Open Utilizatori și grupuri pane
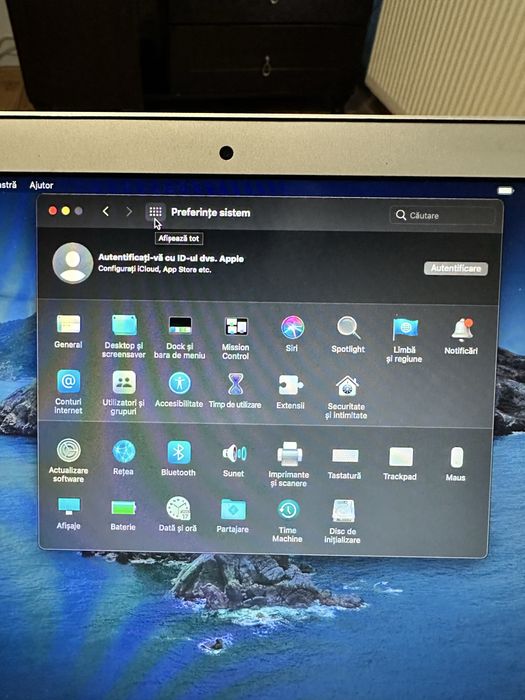This screenshot has height=700, width=525. coord(124,393)
